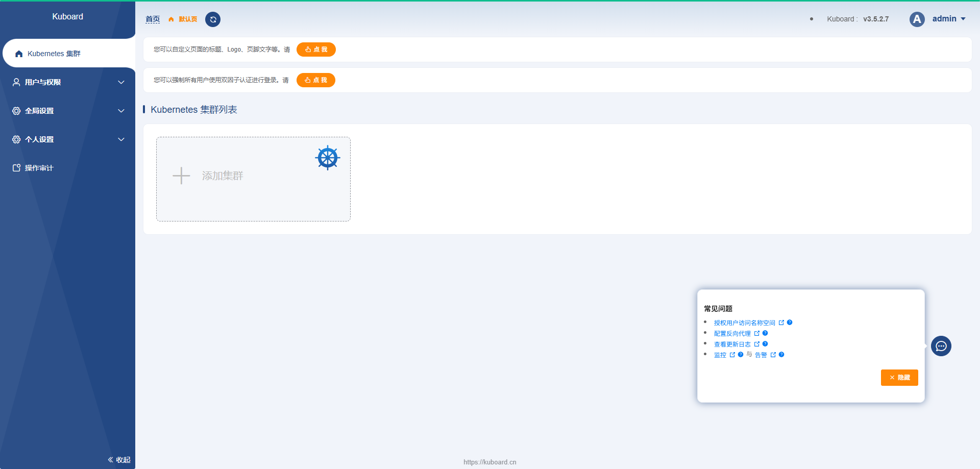980x469 pixels.
Task: Click the Kubernetes 集群列表 heading
Action: 194,110
